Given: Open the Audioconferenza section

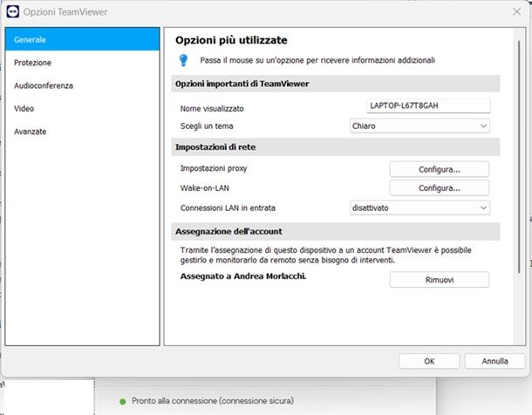Looking at the screenshot, I should [83, 85].
